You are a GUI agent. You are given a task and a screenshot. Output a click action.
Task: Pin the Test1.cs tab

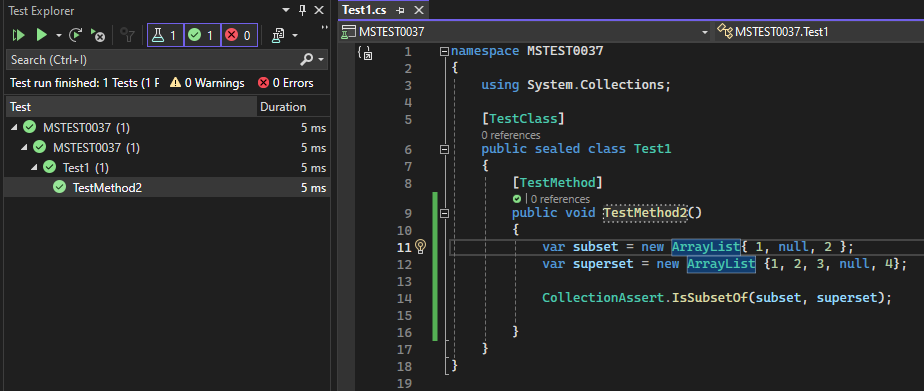pyautogui.click(x=401, y=10)
